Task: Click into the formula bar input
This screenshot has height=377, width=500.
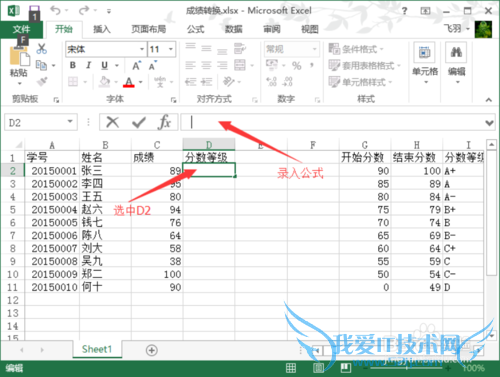Action: [x=332, y=122]
